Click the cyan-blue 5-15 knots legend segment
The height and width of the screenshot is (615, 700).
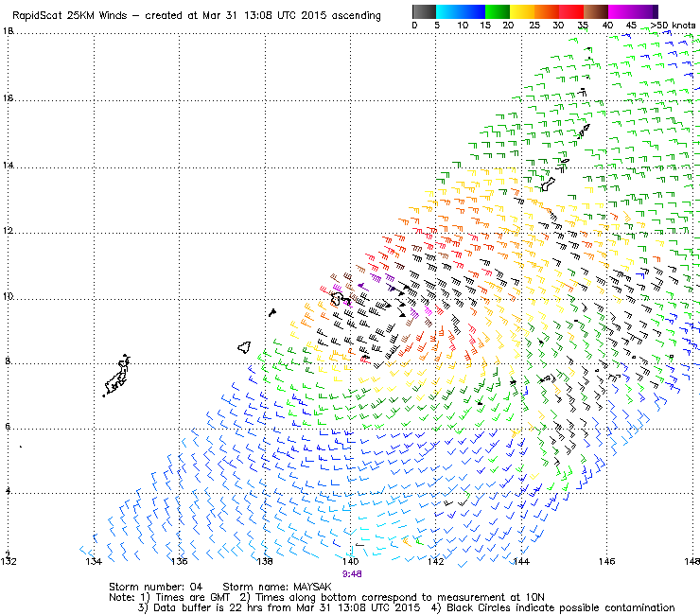tap(461, 11)
